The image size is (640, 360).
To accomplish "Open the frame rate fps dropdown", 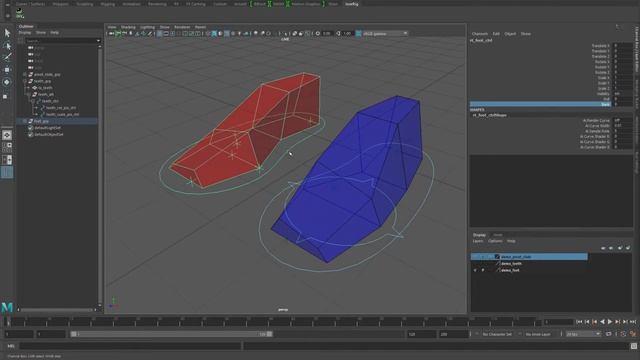I will point(582,334).
